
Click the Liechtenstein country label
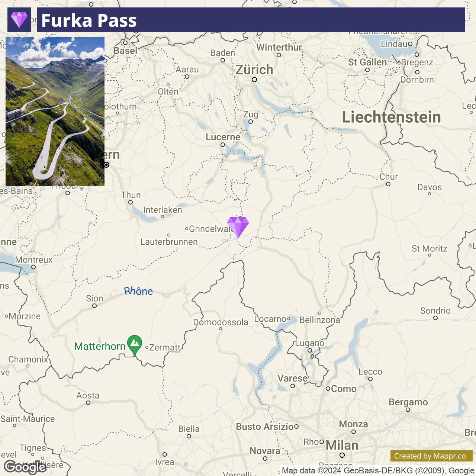pyautogui.click(x=391, y=117)
